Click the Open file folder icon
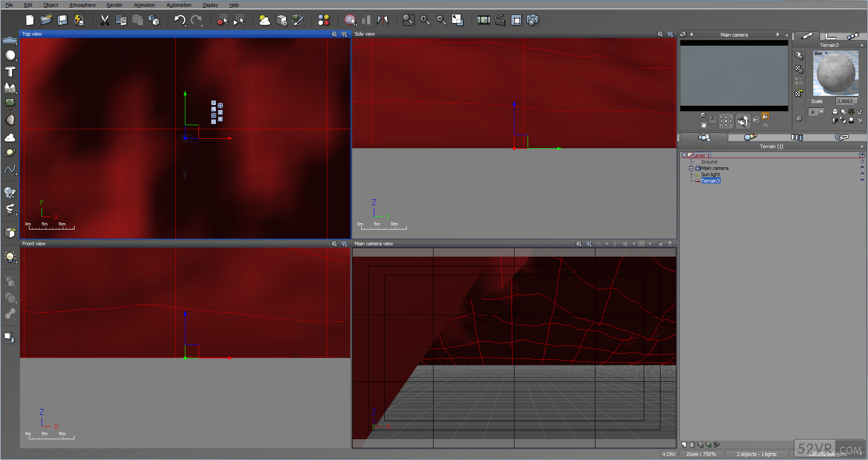Screen dimensions: 868x460 point(46,20)
